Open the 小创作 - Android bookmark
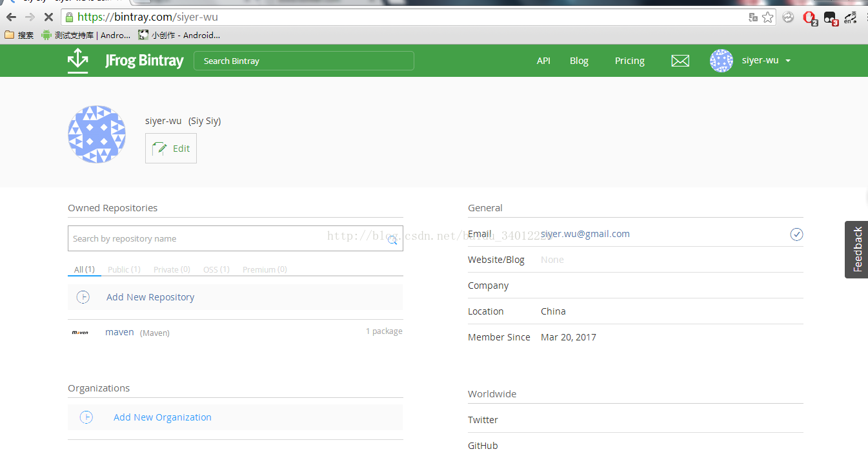 point(179,35)
